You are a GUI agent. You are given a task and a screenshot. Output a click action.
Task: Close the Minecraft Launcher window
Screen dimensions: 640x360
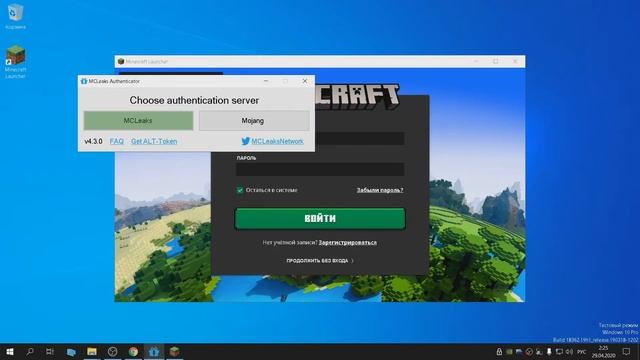pyautogui.click(x=515, y=62)
